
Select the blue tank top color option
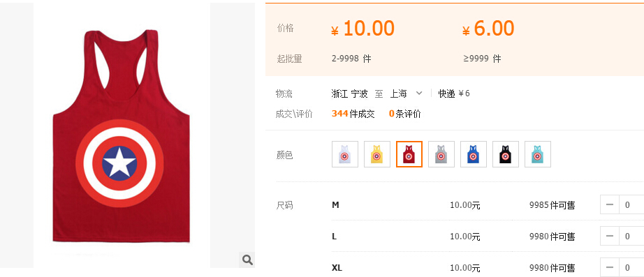pyautogui.click(x=473, y=154)
